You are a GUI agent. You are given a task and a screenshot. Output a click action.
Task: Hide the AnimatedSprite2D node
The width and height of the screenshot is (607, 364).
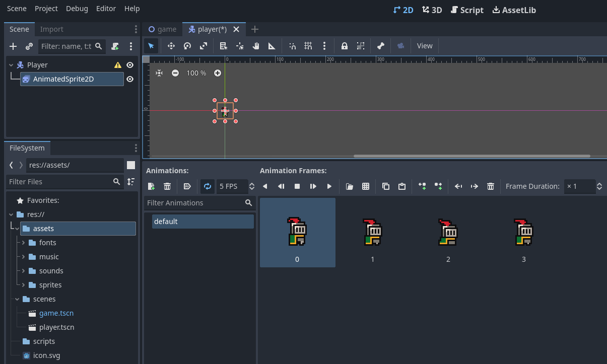click(x=130, y=79)
